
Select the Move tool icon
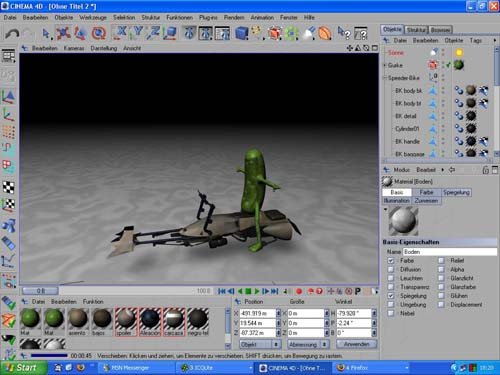click(63, 33)
